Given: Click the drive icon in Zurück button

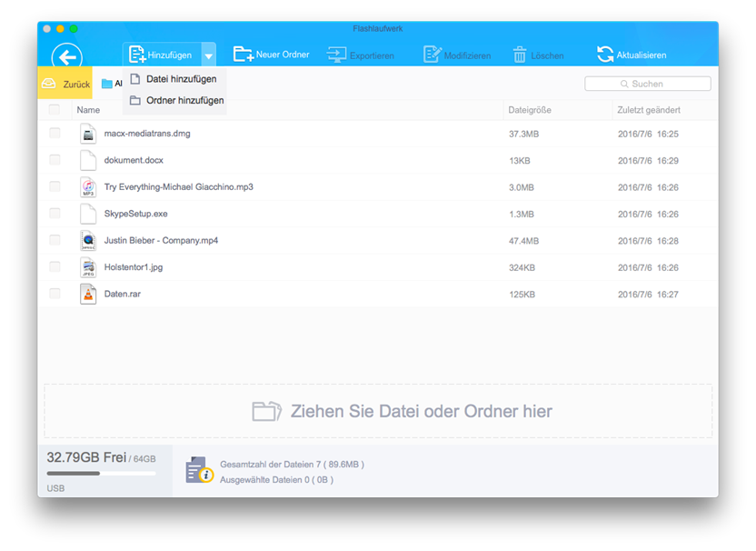Looking at the screenshot, I should (48, 84).
